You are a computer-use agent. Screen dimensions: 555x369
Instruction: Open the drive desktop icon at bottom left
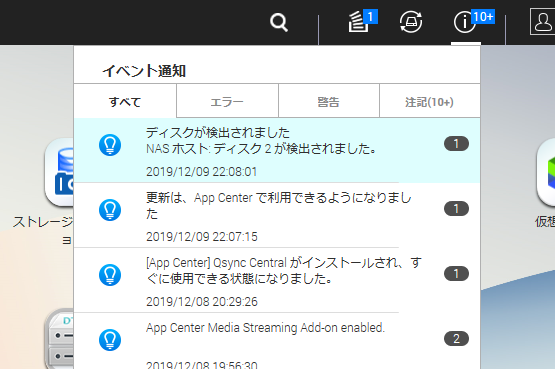(59, 339)
